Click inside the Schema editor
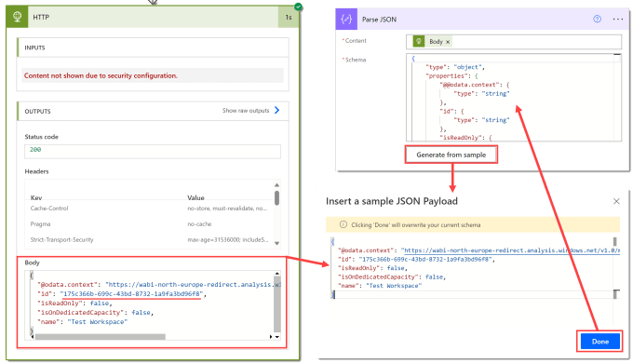The height and width of the screenshot is (364, 633). pos(514,97)
